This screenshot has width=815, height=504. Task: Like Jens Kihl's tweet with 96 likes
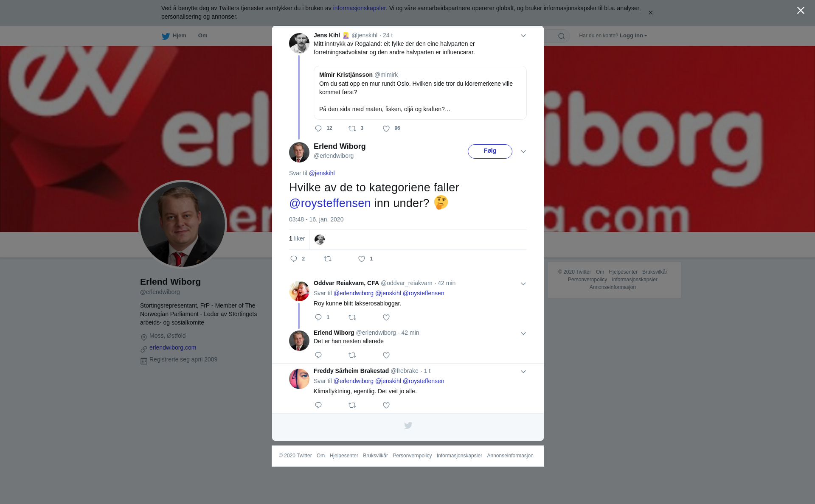386,129
